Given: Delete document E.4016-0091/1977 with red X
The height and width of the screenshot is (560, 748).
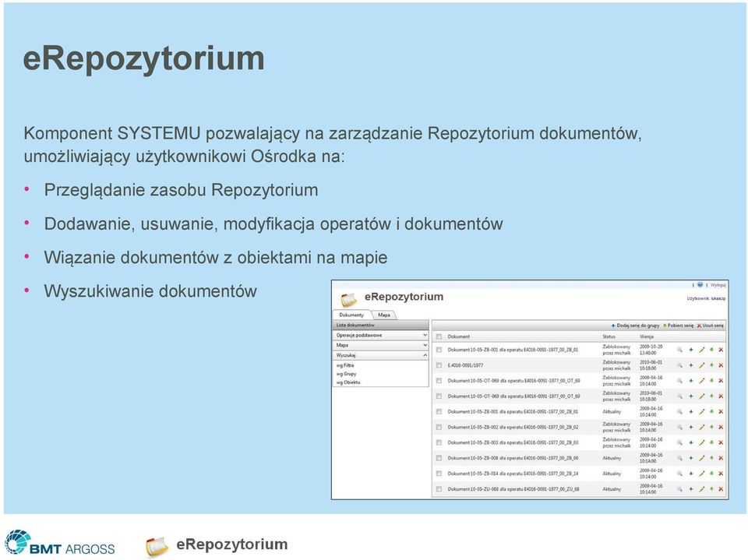Looking at the screenshot, I should pyautogui.click(x=721, y=365).
